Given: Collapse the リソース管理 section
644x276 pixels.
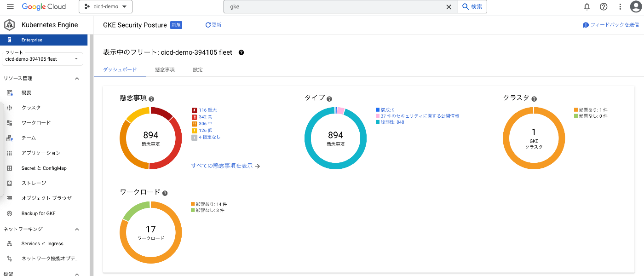Looking at the screenshot, I should (x=77, y=79).
